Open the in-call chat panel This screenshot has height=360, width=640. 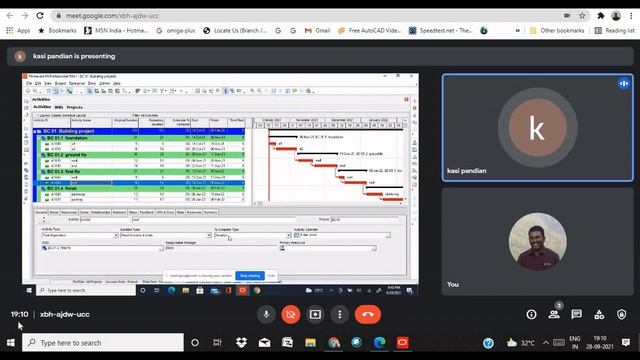(x=576, y=314)
